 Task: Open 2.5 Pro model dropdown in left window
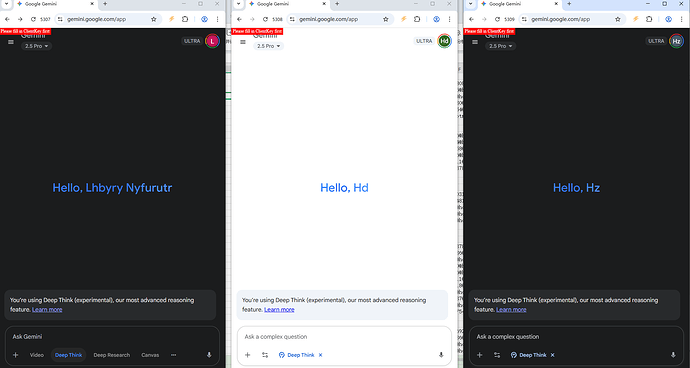click(x=37, y=46)
